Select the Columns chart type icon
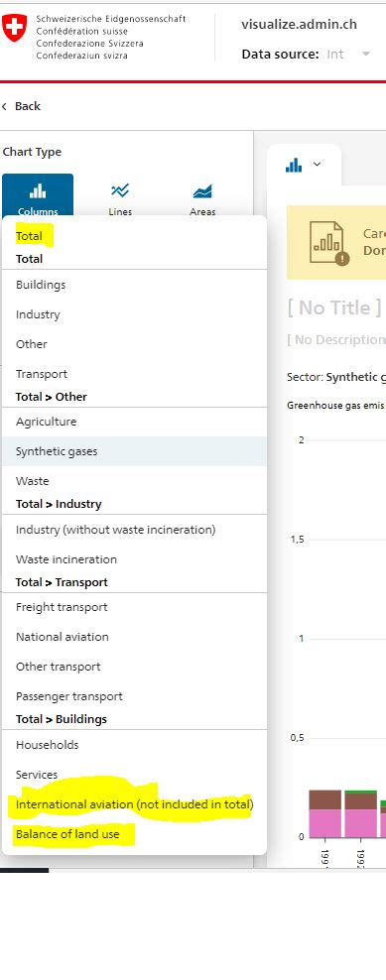 (x=38, y=191)
